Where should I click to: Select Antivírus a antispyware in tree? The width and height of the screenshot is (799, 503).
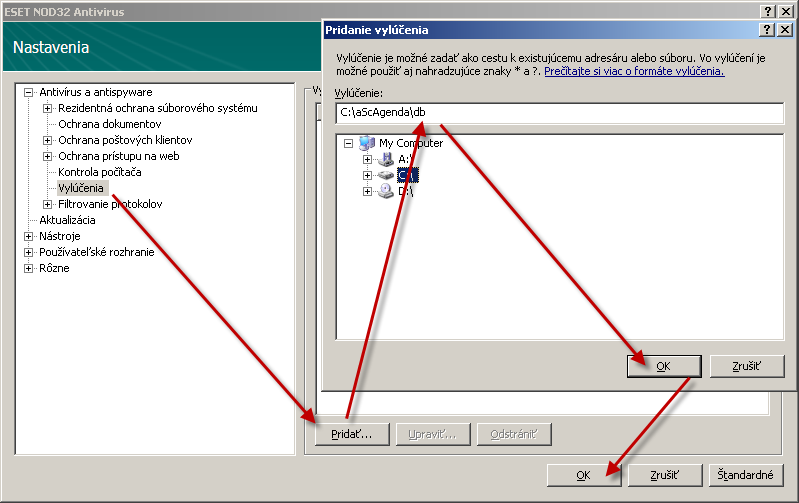96,92
